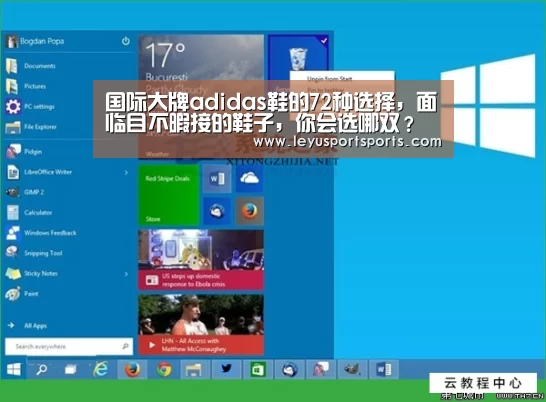
Task: Click taskbar Search magnifier icon
Action: [42, 369]
